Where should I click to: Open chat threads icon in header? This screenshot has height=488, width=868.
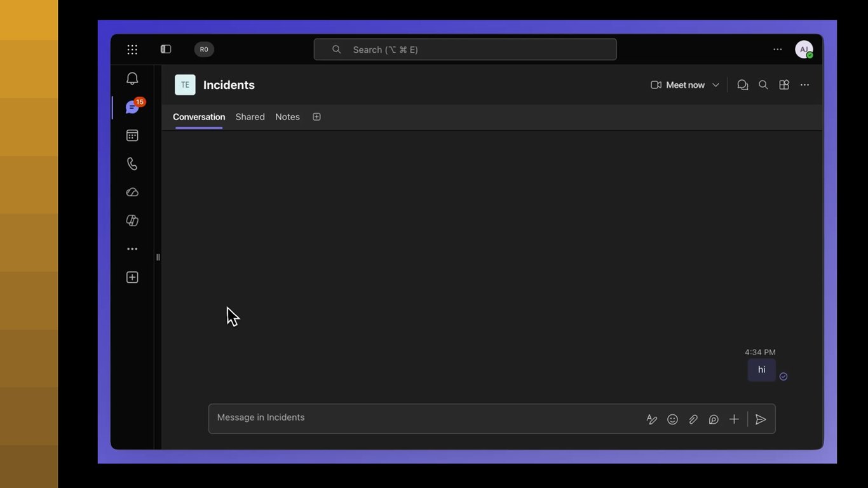pos(742,85)
